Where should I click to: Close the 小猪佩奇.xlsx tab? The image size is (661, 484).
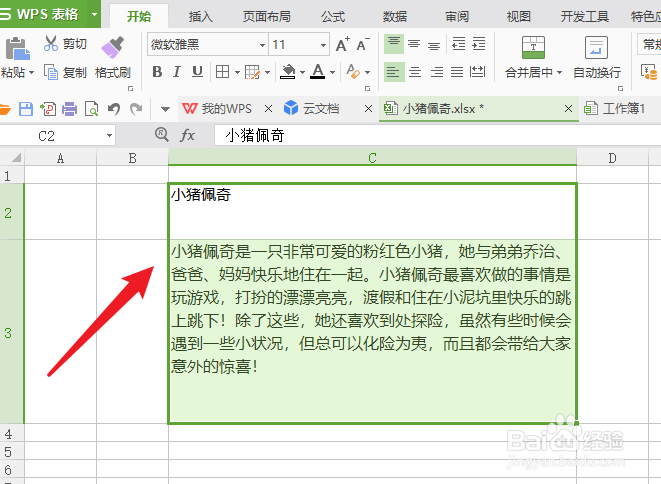click(x=568, y=109)
